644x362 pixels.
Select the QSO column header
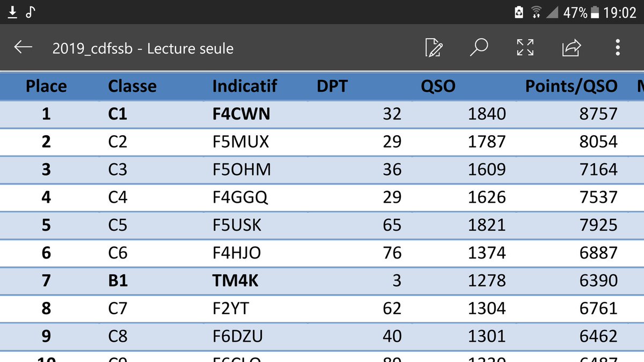click(x=438, y=86)
